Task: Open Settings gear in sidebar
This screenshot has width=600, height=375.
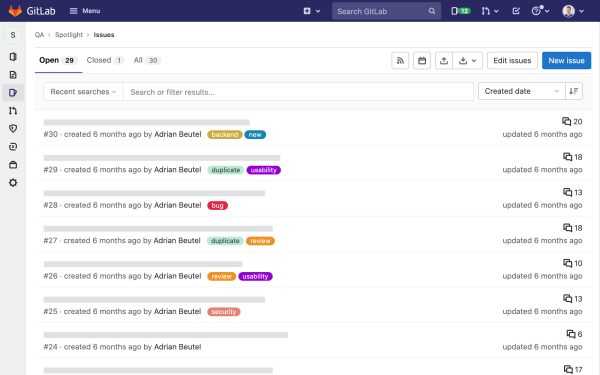Action: (13, 183)
